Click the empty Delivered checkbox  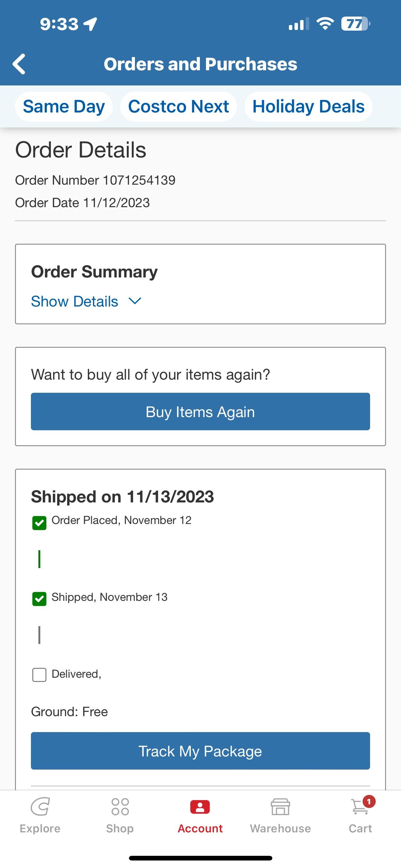39,675
